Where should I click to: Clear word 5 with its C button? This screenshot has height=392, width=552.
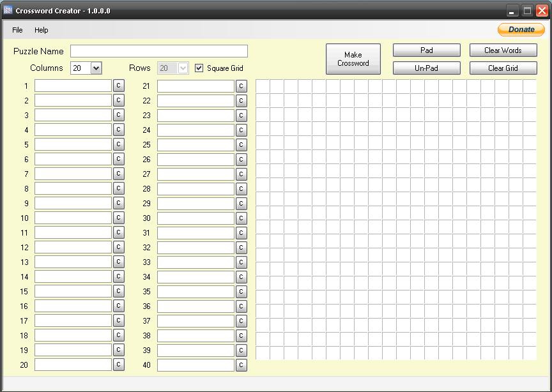[119, 144]
